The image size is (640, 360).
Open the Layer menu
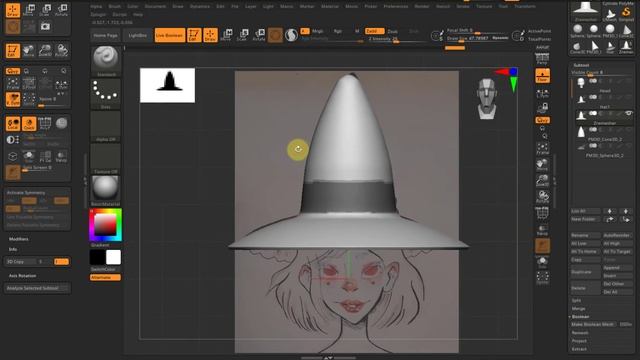click(251, 7)
